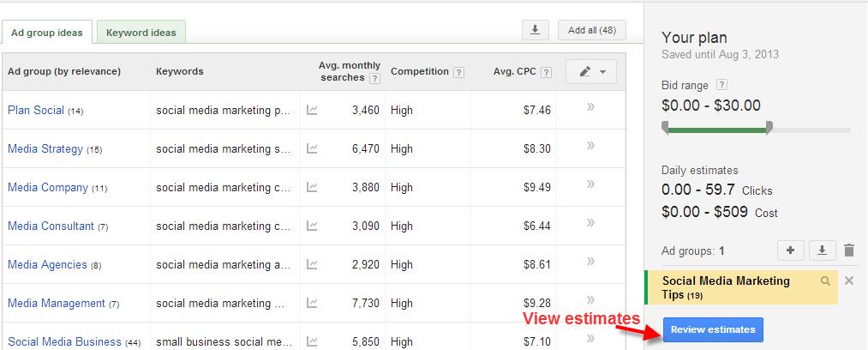This screenshot has width=868, height=350.
Task: Open the Media Management ad group link
Action: pos(57,304)
